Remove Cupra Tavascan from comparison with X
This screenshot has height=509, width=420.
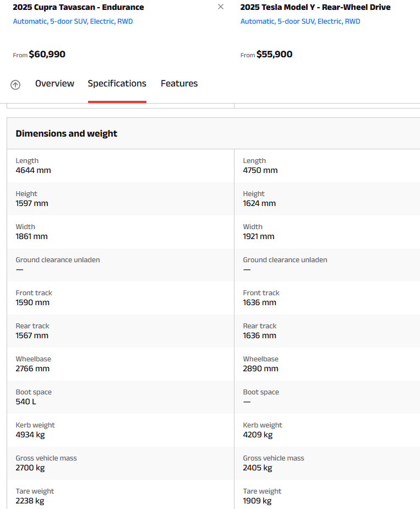pos(221,7)
